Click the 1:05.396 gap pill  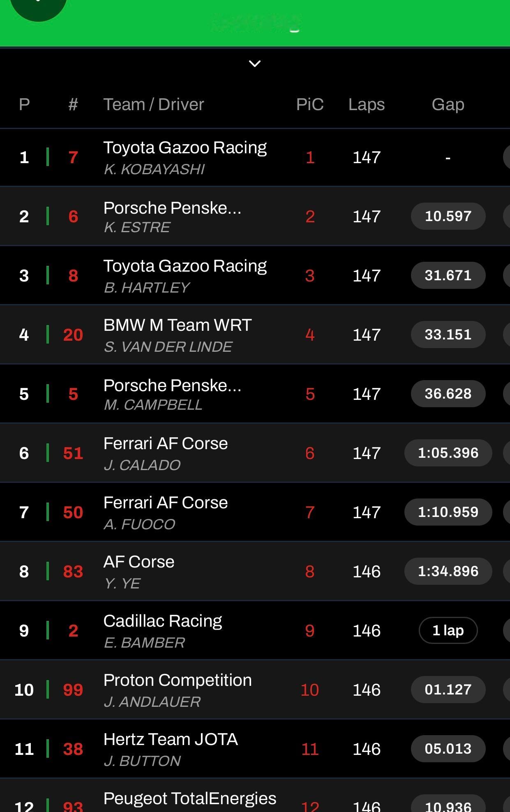(x=448, y=453)
